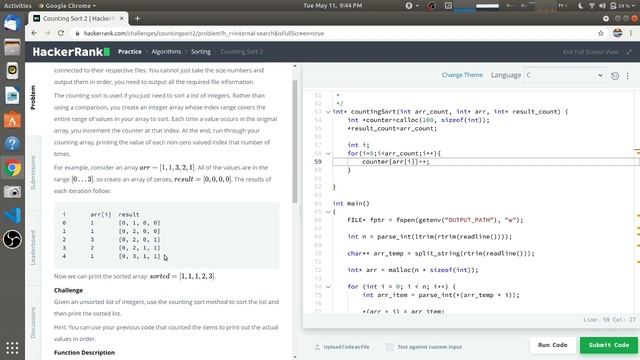Collapse countingSort function at line 53

tap(328, 112)
